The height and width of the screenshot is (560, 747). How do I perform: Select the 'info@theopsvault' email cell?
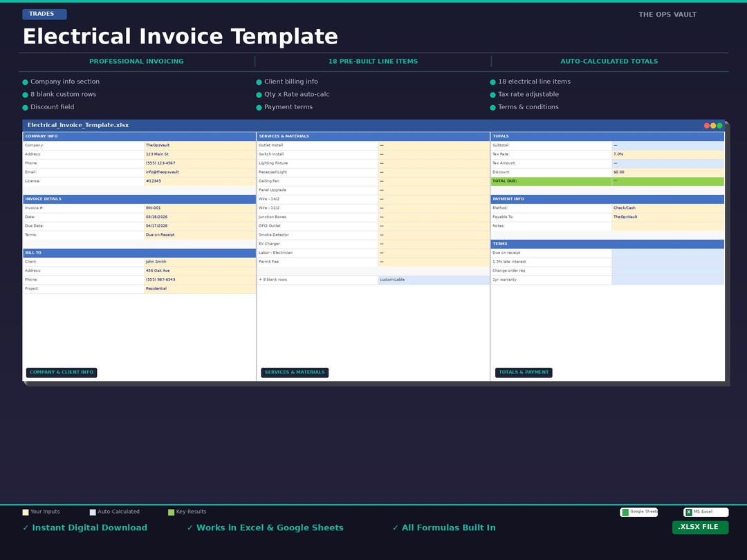200,172
